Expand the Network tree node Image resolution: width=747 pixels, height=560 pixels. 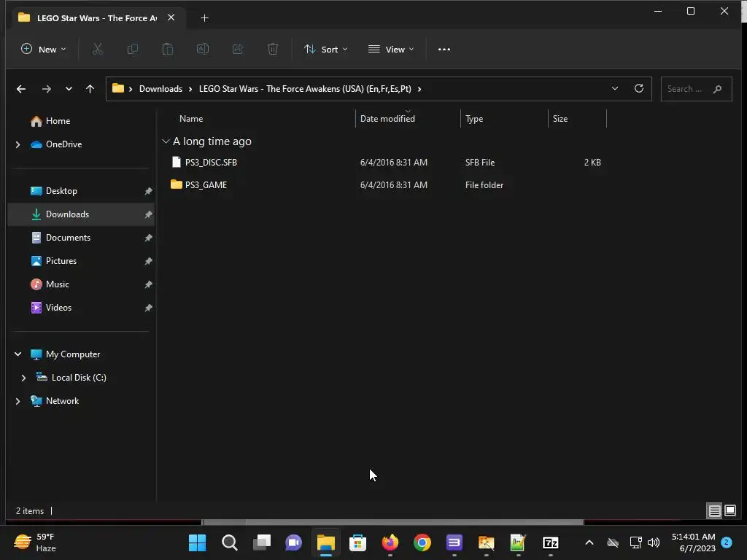(18, 401)
